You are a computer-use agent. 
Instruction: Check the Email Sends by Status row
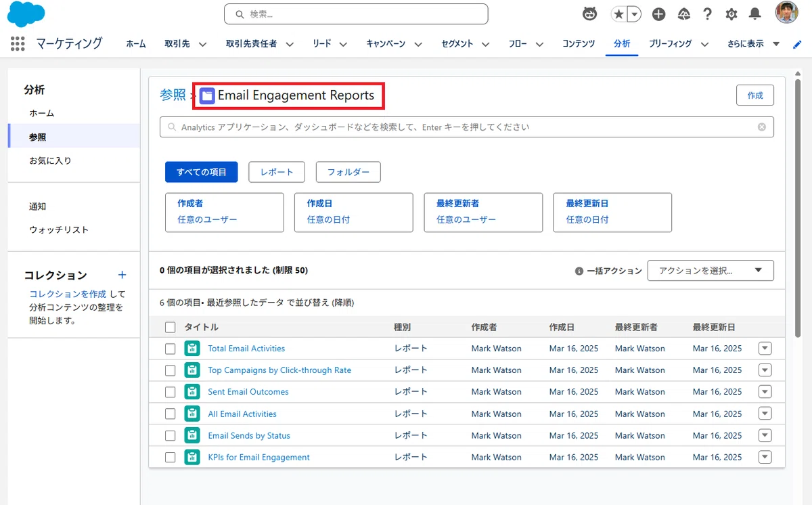[170, 436]
